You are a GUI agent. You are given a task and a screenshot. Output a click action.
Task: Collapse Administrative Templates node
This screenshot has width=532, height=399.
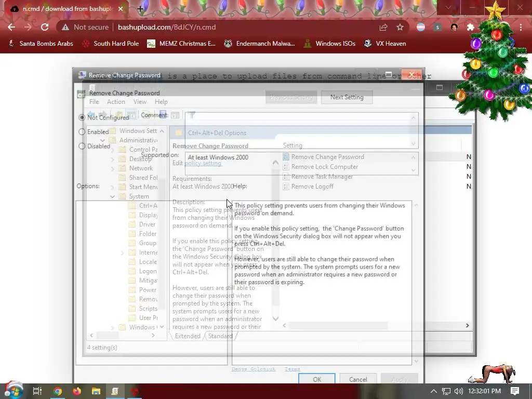(x=102, y=140)
